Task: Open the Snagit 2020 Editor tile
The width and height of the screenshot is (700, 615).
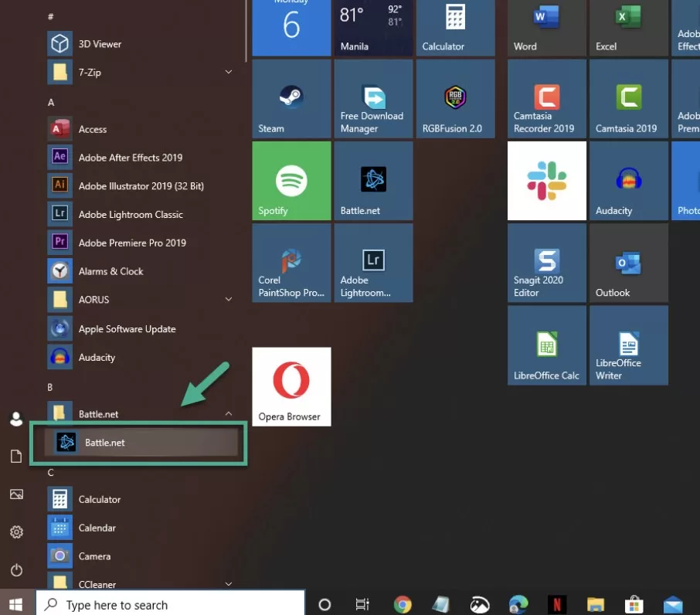Action: pyautogui.click(x=547, y=263)
